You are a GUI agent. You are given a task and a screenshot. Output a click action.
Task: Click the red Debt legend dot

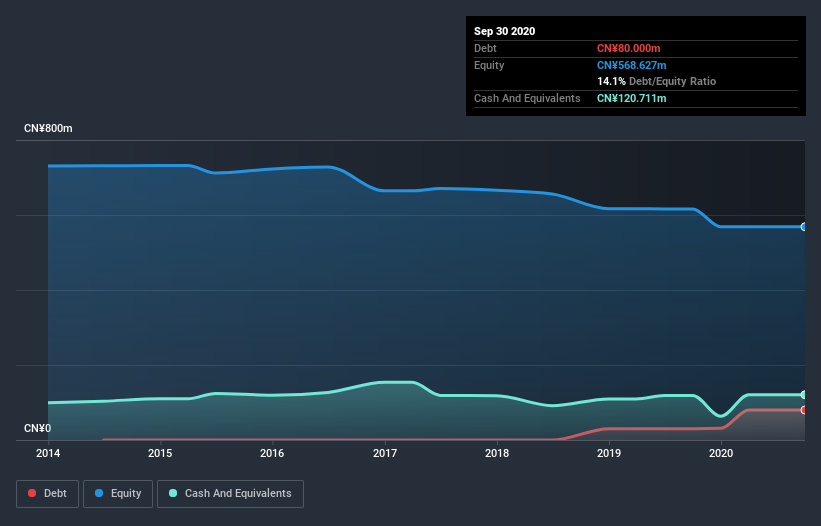pyautogui.click(x=32, y=493)
